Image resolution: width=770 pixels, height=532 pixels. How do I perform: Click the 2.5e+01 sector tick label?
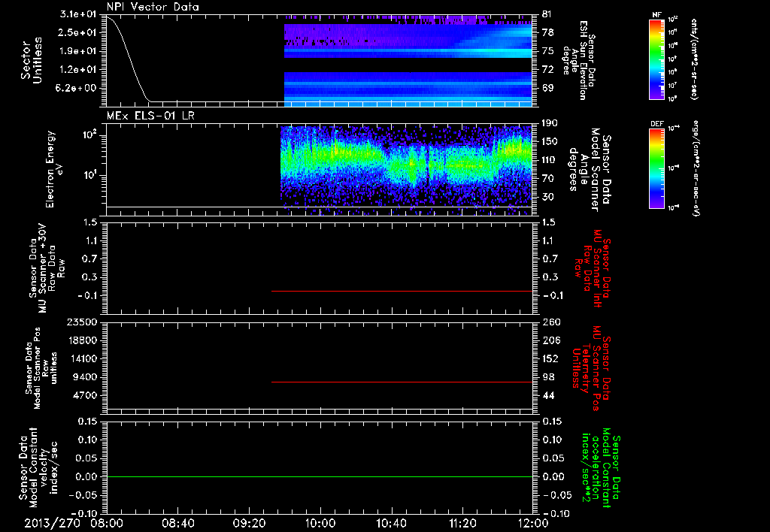[78, 32]
